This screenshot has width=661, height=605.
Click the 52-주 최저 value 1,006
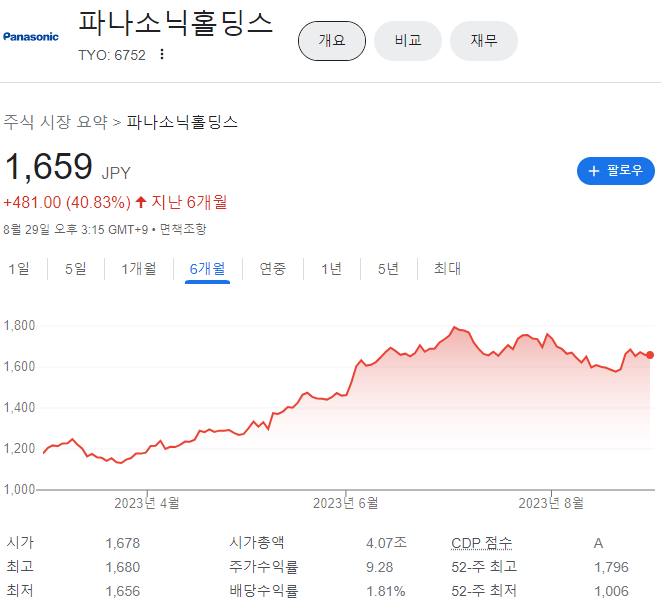click(611, 591)
